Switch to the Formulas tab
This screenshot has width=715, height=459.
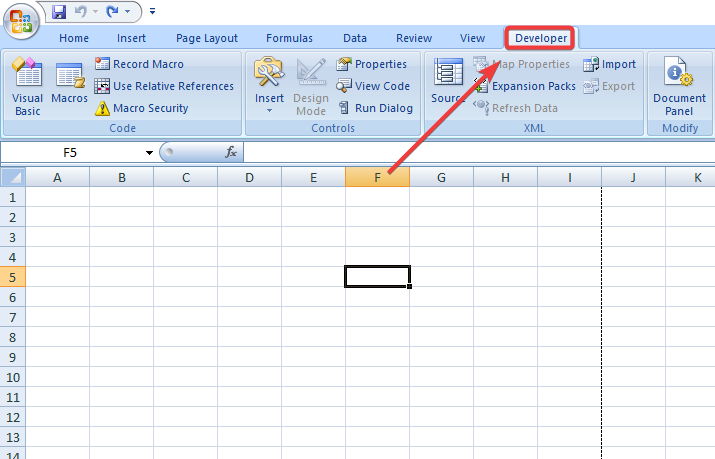(290, 38)
